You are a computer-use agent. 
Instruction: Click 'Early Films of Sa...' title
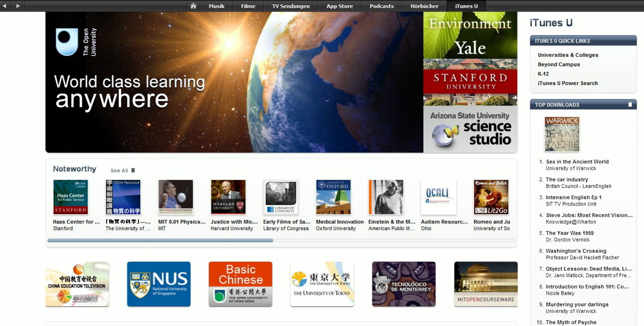[x=287, y=222]
